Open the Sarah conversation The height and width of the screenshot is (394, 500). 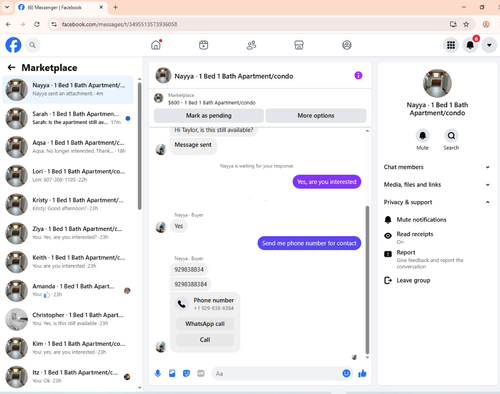pos(68,118)
